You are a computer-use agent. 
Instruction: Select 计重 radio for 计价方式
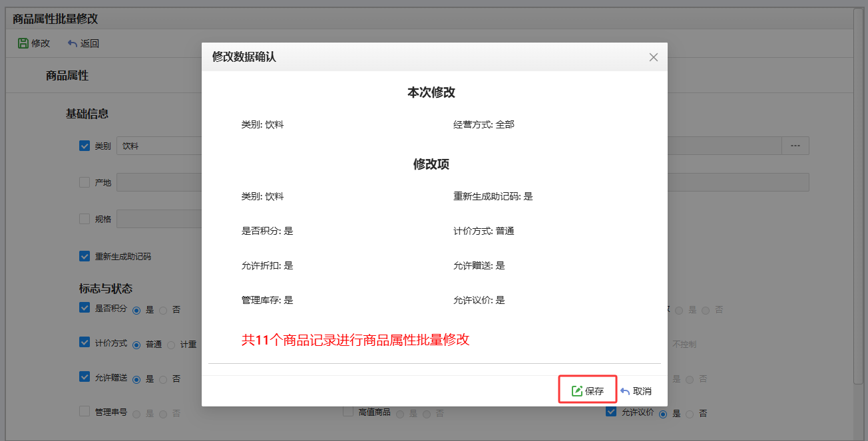tap(171, 345)
